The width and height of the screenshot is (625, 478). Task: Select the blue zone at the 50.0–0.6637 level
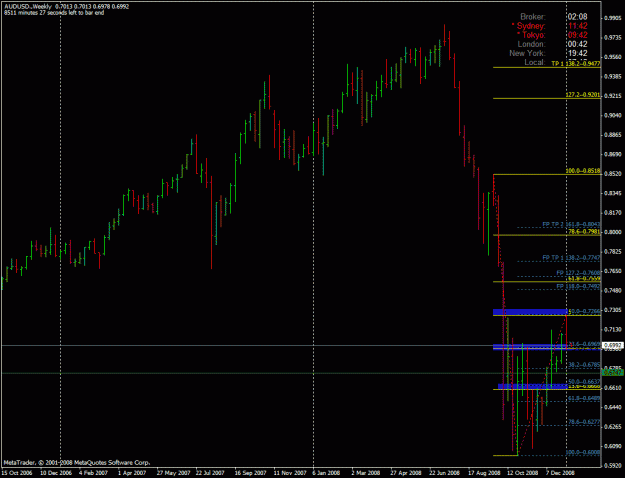[x=533, y=386]
